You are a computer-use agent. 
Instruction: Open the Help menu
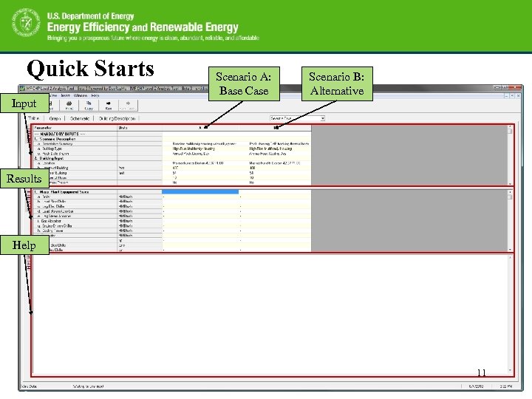[x=95, y=95]
